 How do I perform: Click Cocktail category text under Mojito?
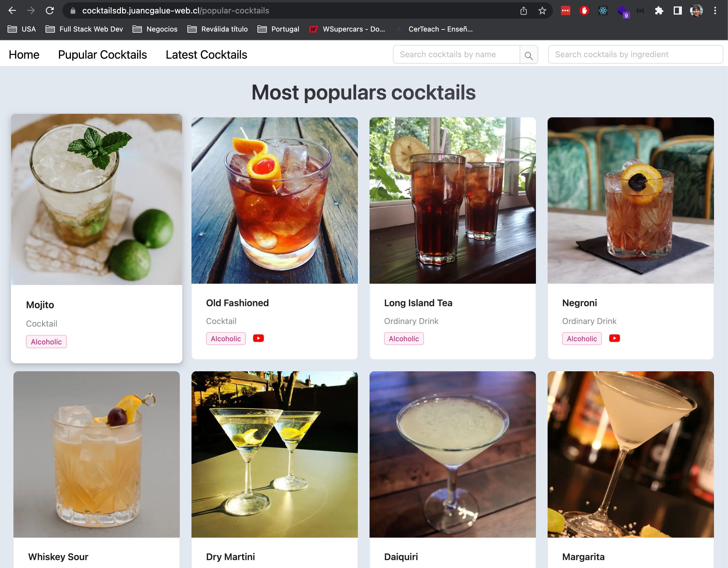pos(42,324)
